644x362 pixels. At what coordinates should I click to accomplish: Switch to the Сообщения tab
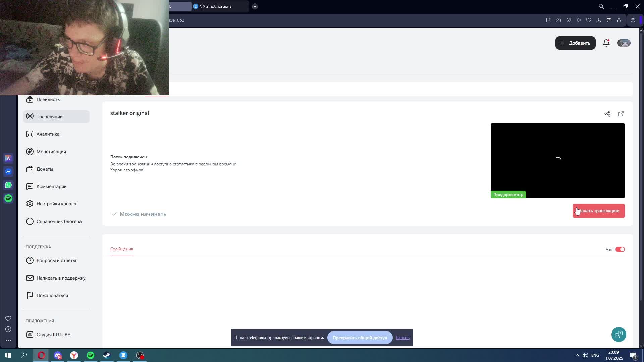click(122, 249)
